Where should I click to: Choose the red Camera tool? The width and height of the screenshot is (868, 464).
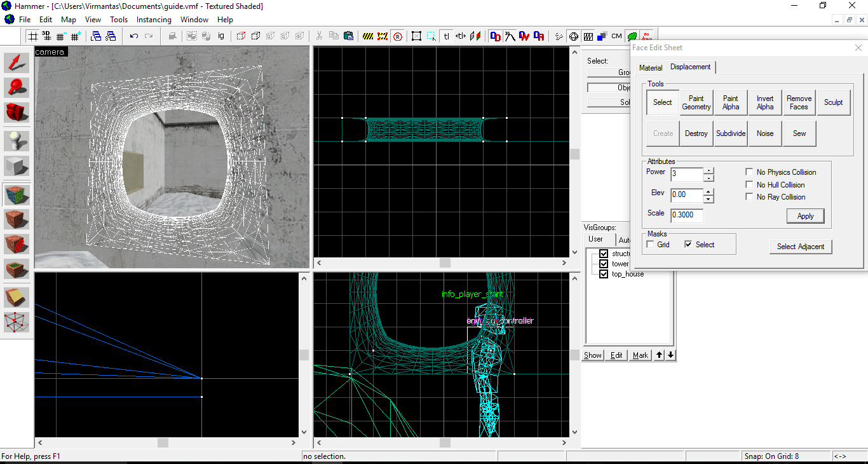pos(17,113)
